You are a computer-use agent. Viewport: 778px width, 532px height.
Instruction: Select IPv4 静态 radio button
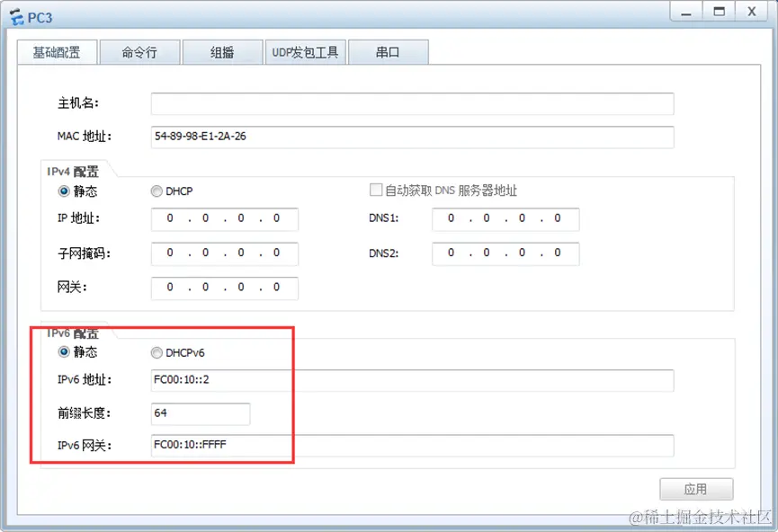pyautogui.click(x=64, y=191)
